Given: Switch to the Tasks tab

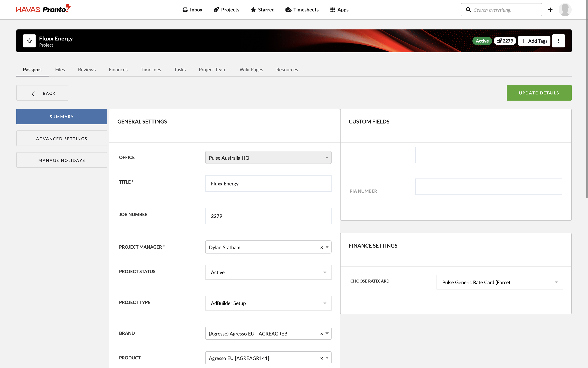Looking at the screenshot, I should tap(180, 70).
